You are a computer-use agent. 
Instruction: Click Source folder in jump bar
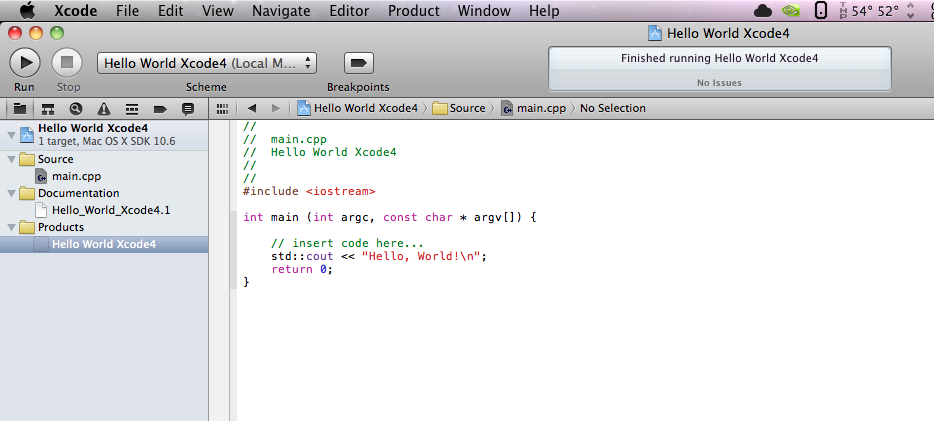[x=459, y=108]
